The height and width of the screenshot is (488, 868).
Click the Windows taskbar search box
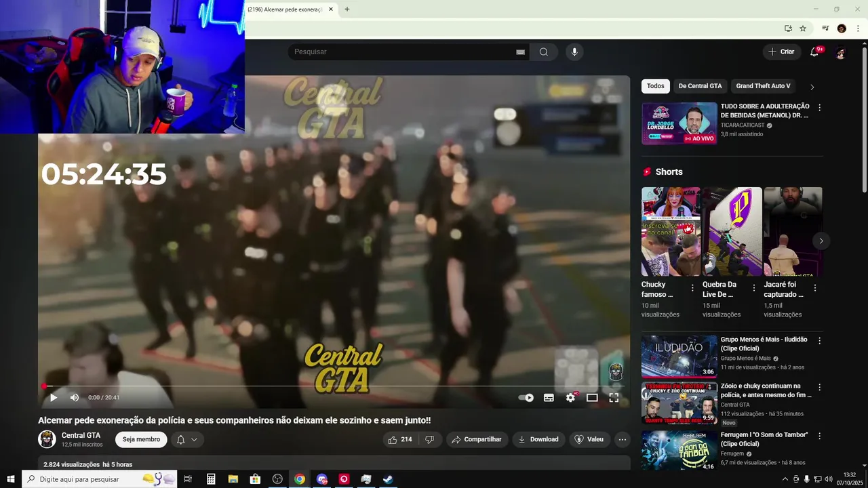click(x=100, y=479)
